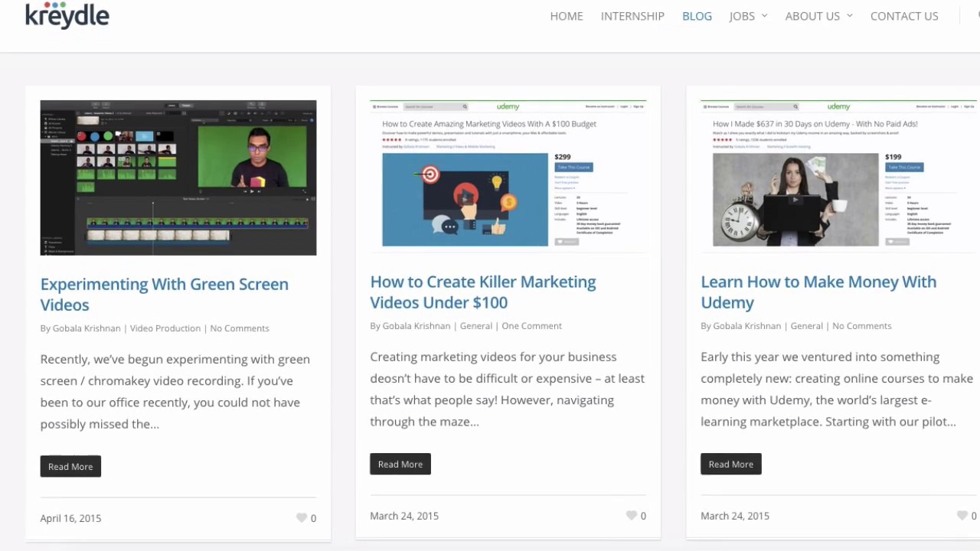Viewport: 980px width, 551px height.
Task: Click author Gobala Krishnan on marketing videos post
Action: 416,326
